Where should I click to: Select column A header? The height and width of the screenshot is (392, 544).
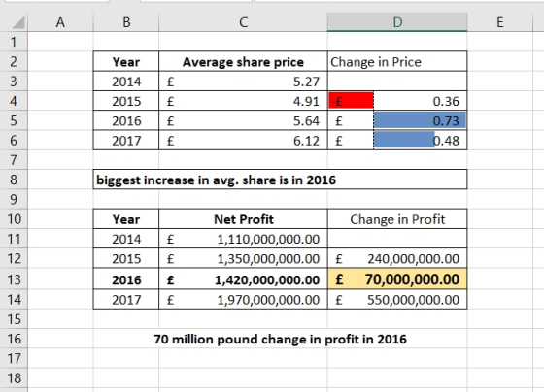tap(60, 22)
